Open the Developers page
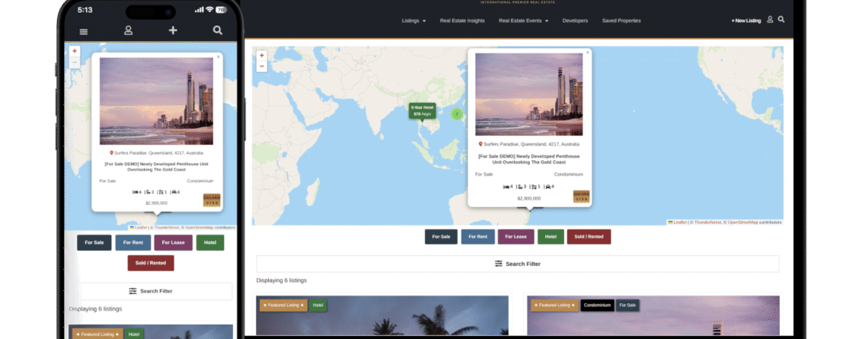This screenshot has height=339, width=868. click(575, 21)
